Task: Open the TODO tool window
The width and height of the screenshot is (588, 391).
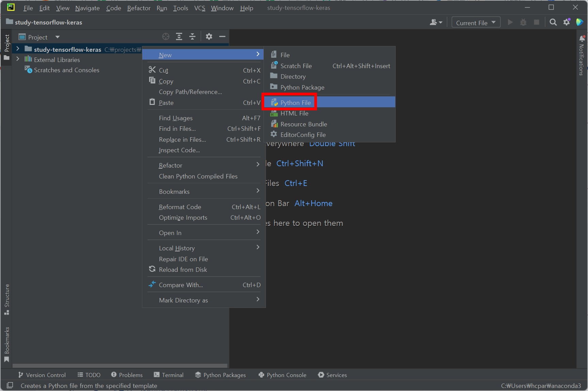Action: 89,375
